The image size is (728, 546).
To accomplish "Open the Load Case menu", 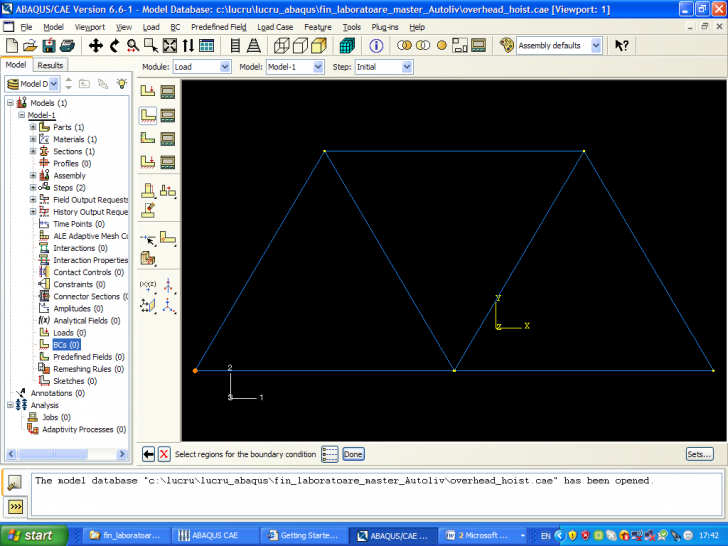I will (x=275, y=27).
